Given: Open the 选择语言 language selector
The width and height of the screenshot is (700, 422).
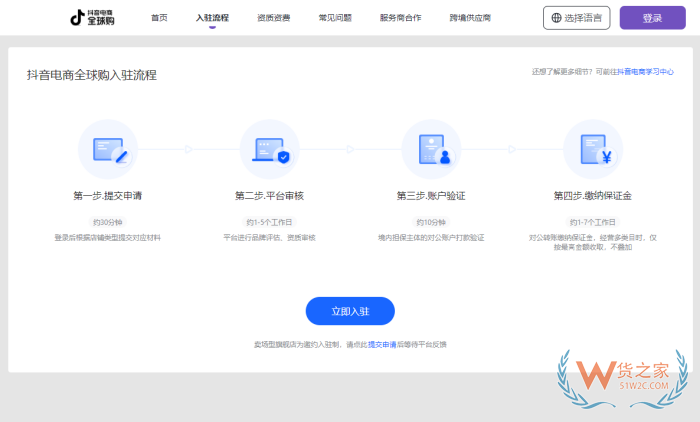Looking at the screenshot, I should tap(576, 18).
